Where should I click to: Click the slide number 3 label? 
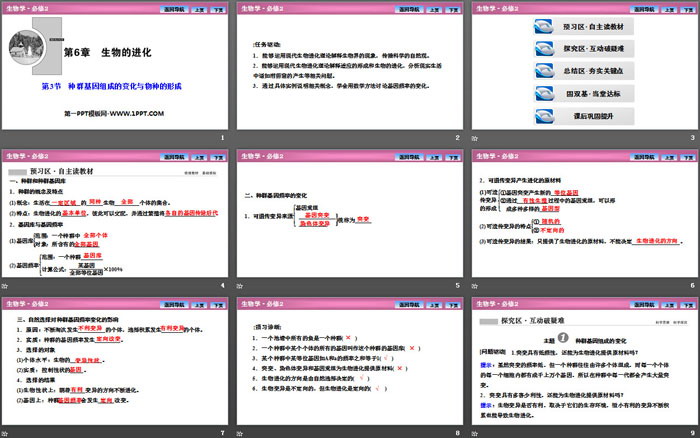click(x=692, y=138)
